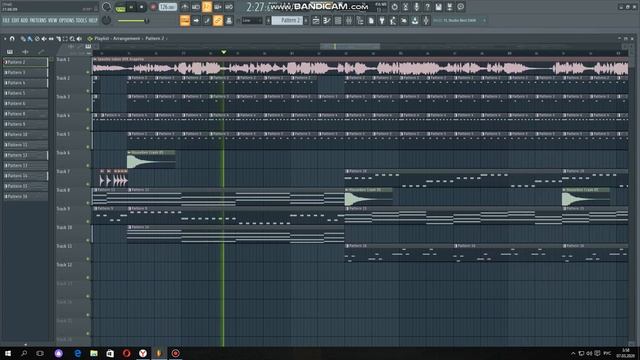Image resolution: width=640 pixels, height=360 pixels.
Task: Select the zoom magnifier tool in playlist
Action: point(72,39)
